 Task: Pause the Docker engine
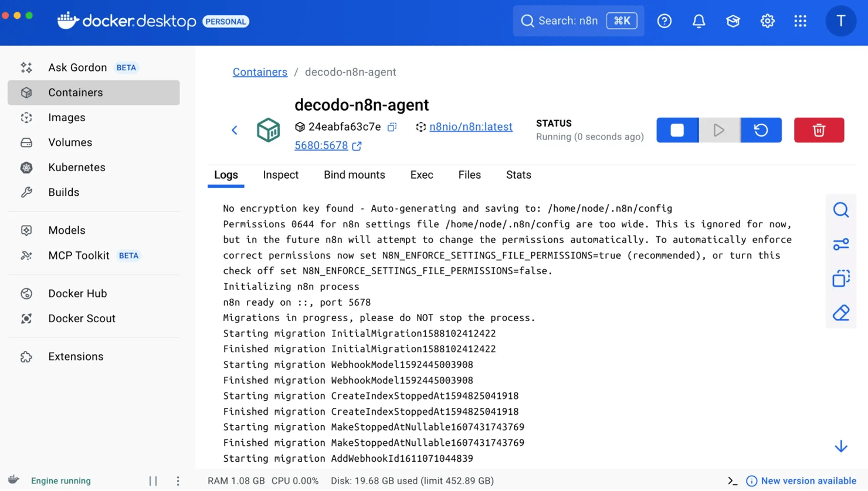[153, 480]
